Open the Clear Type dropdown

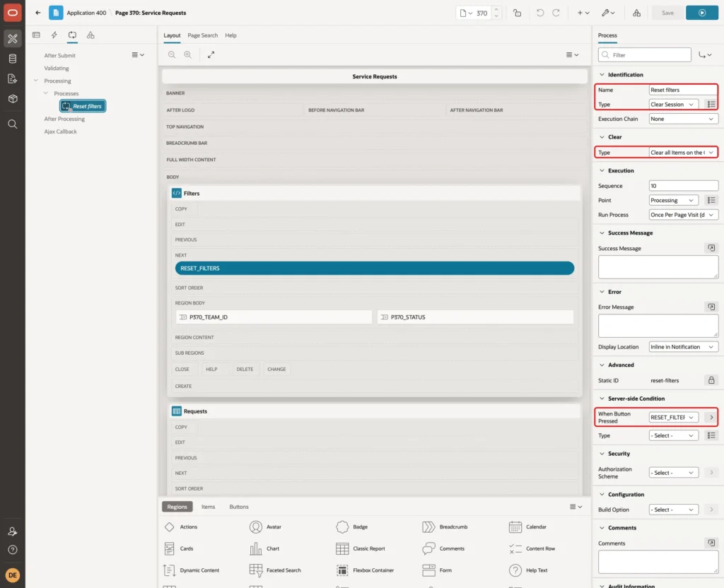pos(684,153)
